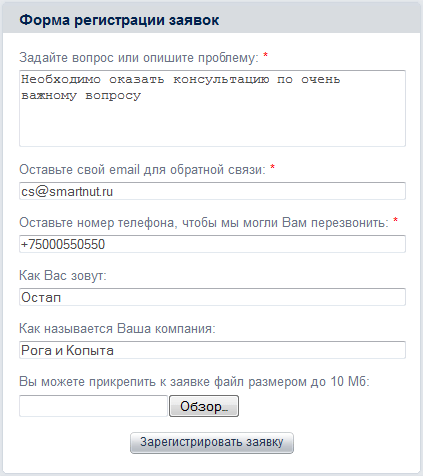Place cursor on word важному in problem text
Screen dimensions: 423x476
point(49,96)
